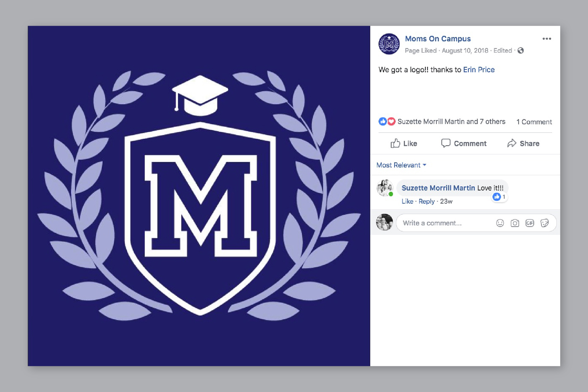This screenshot has width=588, height=392.
Task: Click the Comment button under the post
Action: pyautogui.click(x=464, y=143)
